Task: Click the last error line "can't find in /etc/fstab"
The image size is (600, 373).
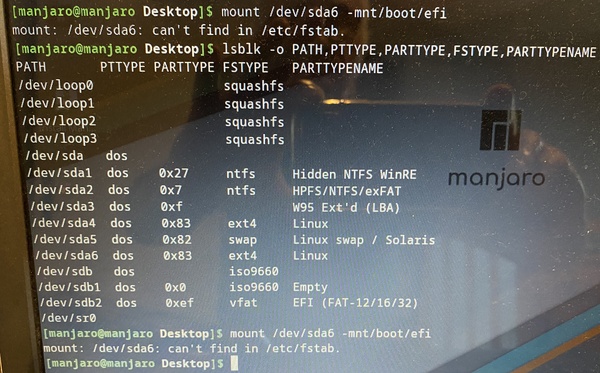Action: pyautogui.click(x=254, y=349)
